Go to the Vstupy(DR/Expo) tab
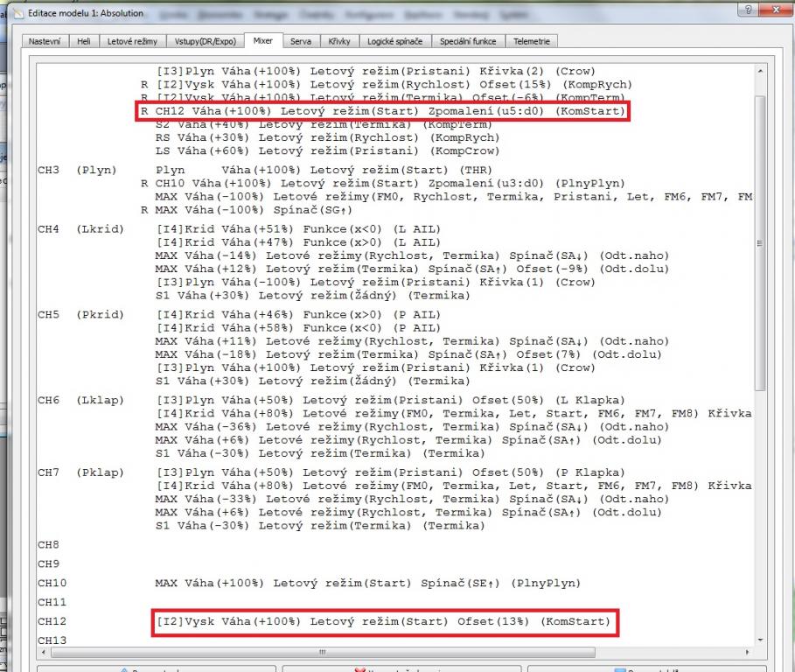This screenshot has width=795, height=672. (204, 41)
